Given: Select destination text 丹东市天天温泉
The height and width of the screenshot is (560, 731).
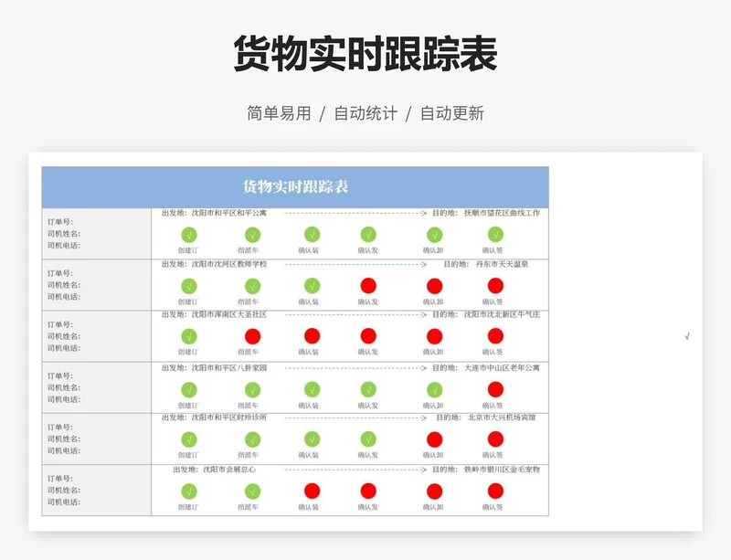Looking at the screenshot, I should coord(502,264).
